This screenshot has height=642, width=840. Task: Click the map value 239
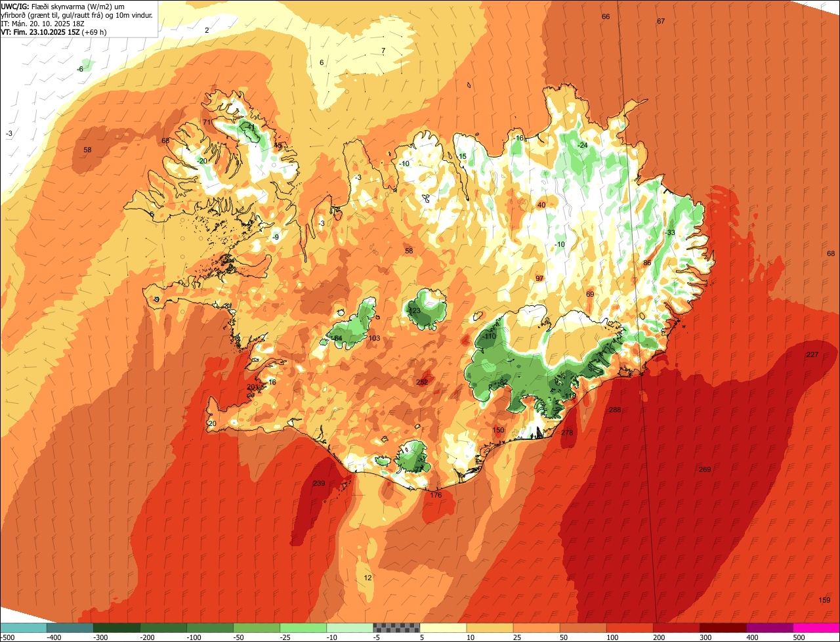[x=319, y=483]
